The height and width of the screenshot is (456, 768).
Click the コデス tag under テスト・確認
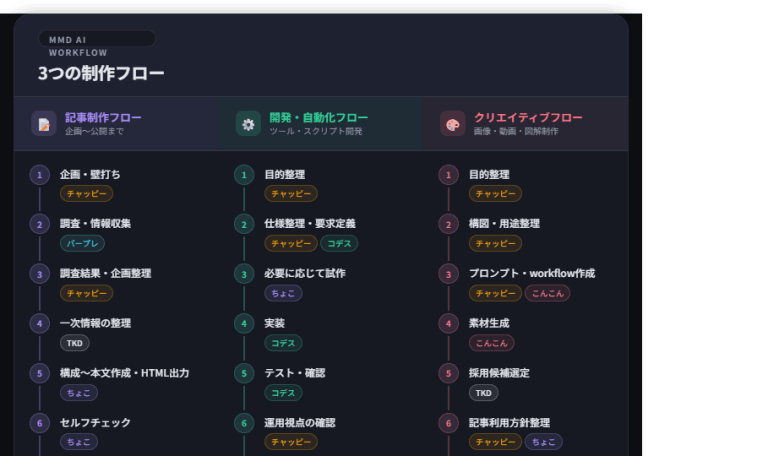point(283,393)
